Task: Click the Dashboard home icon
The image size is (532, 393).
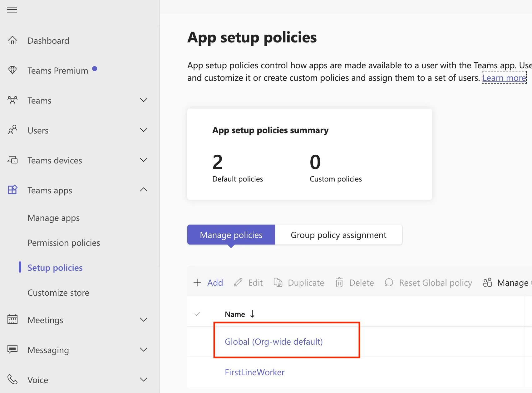Action: [x=12, y=40]
